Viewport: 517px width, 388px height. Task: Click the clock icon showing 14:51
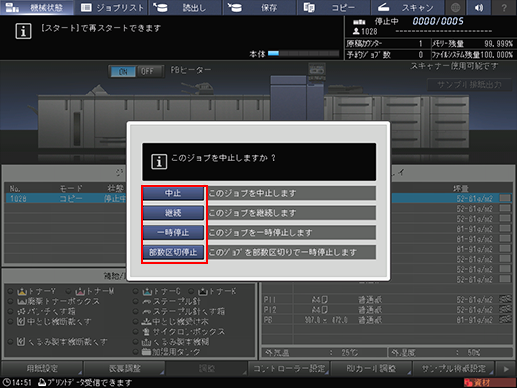(x=6, y=383)
